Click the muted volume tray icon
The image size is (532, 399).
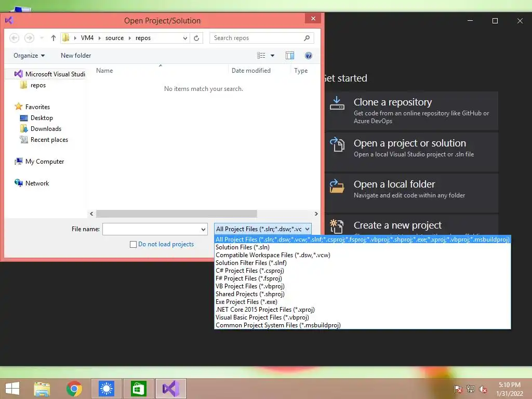(x=483, y=389)
